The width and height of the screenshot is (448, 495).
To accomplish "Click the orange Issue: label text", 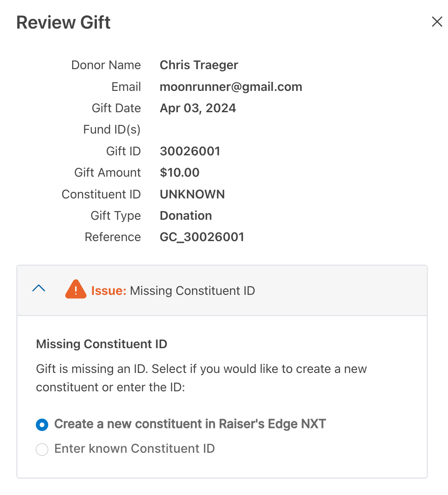I will tap(109, 291).
